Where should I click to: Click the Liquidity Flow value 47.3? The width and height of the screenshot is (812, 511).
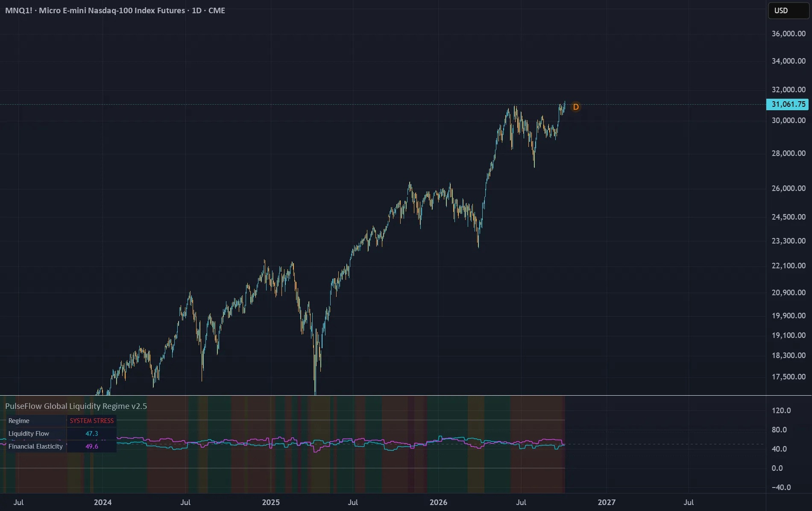[92, 434]
